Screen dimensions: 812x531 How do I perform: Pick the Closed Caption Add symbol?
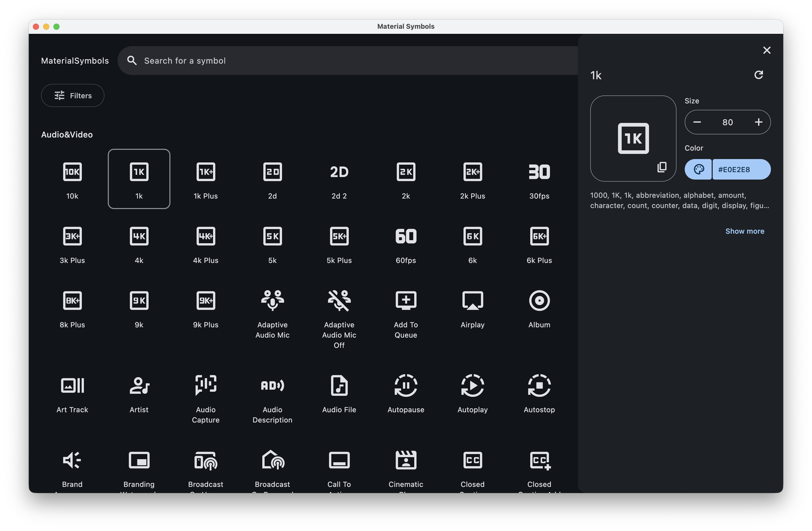click(x=539, y=466)
